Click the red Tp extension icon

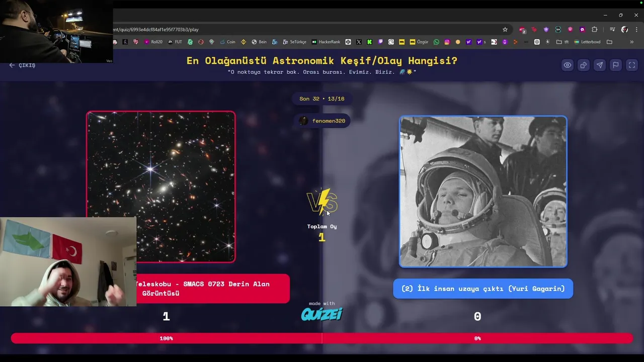[x=534, y=30]
